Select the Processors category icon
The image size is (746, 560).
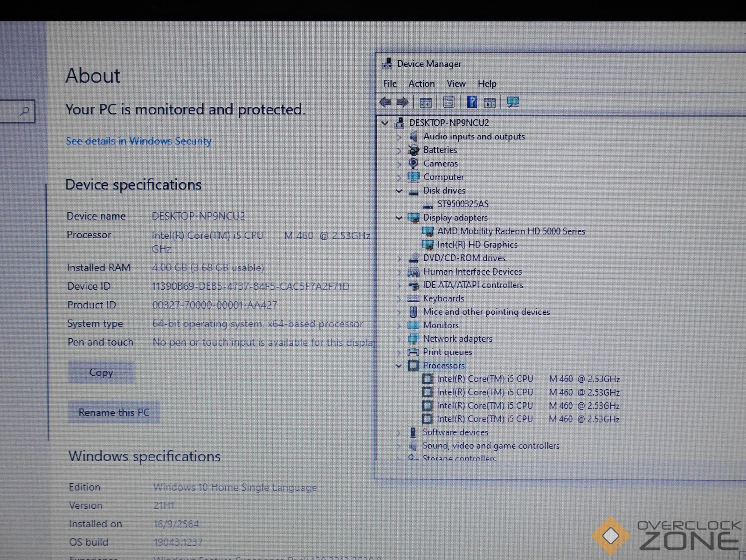pyautogui.click(x=413, y=365)
